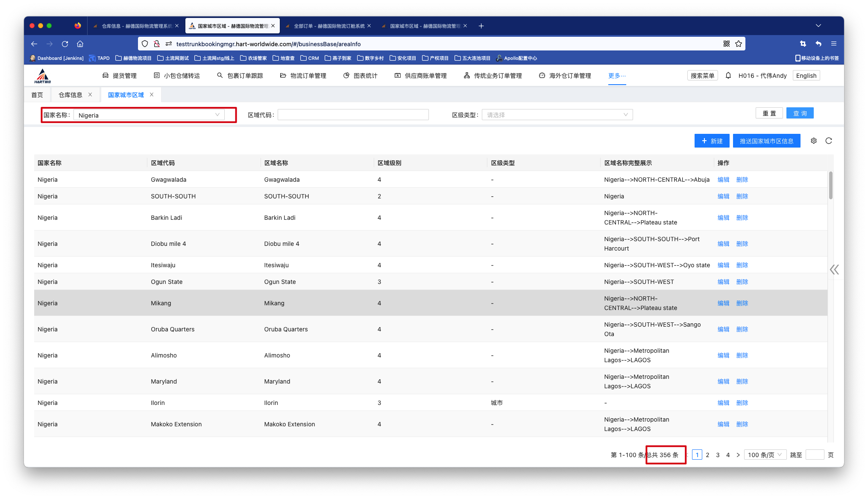868x499 pixels.
Task: Click the 查询 search button
Action: point(800,113)
